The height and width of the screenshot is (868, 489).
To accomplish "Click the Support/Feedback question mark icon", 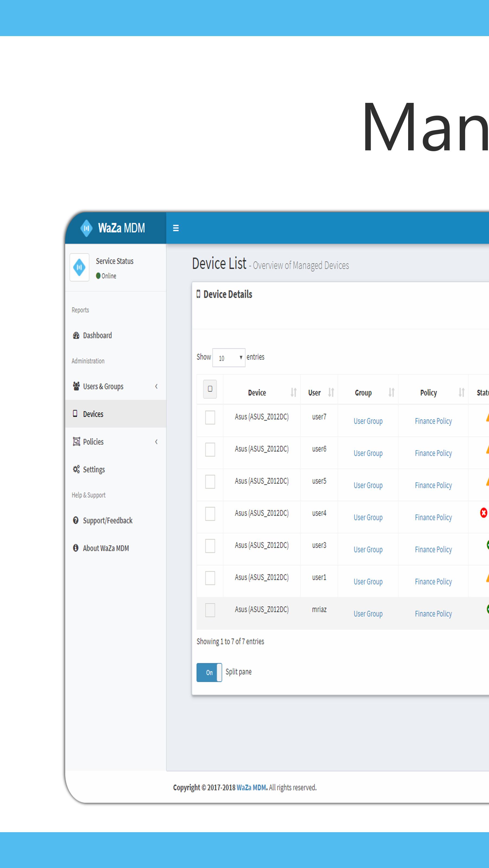I will pos(76,520).
